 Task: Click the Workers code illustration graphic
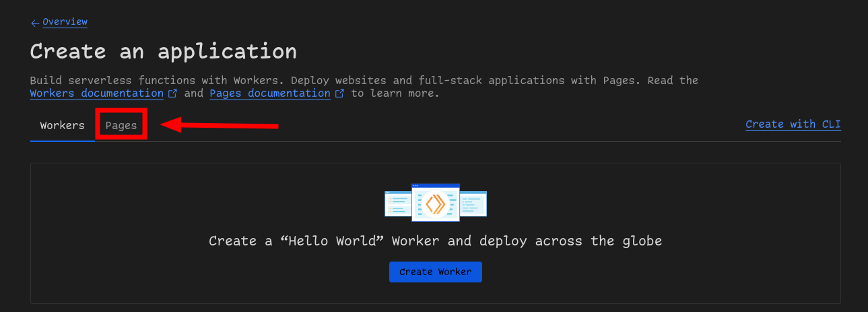click(436, 202)
